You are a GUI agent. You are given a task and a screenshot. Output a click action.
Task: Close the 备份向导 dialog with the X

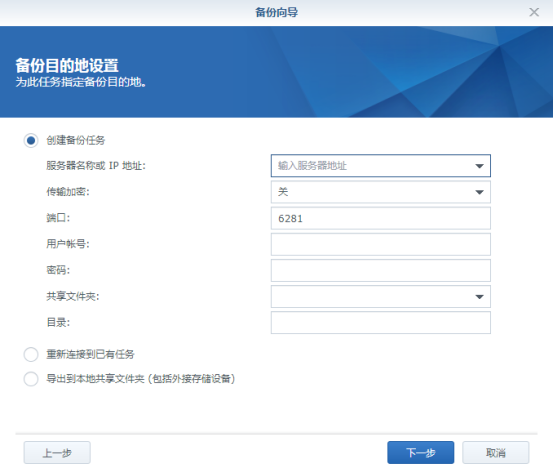point(534,12)
